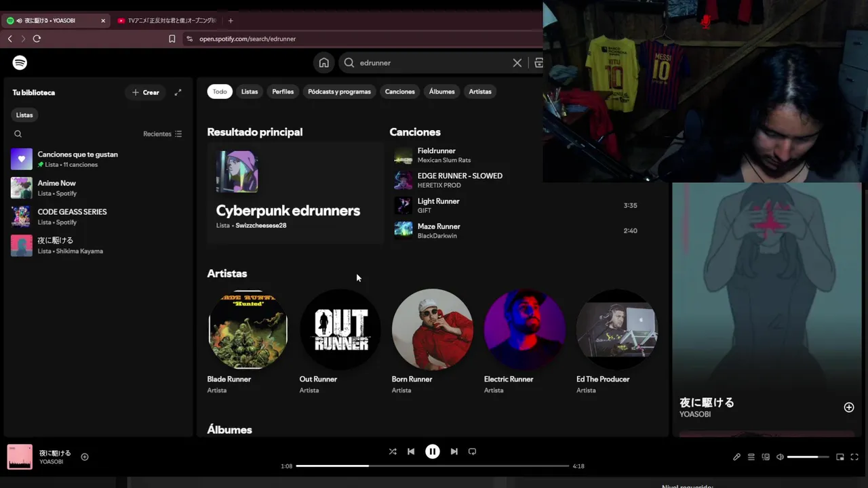This screenshot has width=868, height=488.
Task: Select the Todo filter tab
Action: [220, 91]
